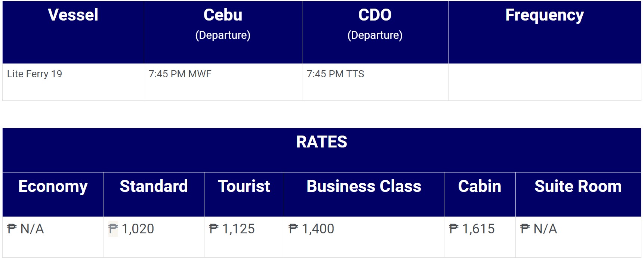The width and height of the screenshot is (644, 258).
Task: Select the Suite Room header
Action: [578, 194]
